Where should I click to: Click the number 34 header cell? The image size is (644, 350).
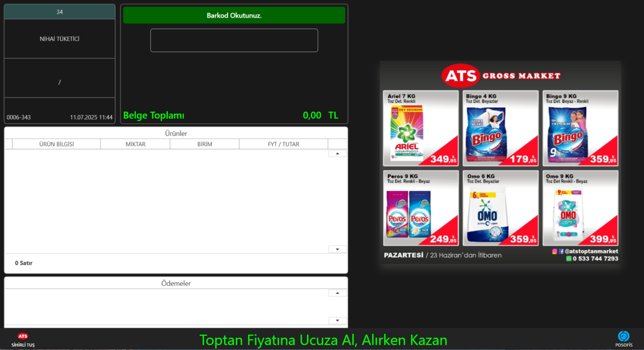pyautogui.click(x=60, y=12)
